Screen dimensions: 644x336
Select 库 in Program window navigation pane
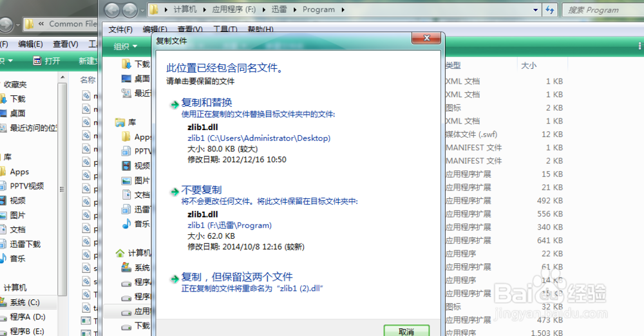[x=126, y=122]
